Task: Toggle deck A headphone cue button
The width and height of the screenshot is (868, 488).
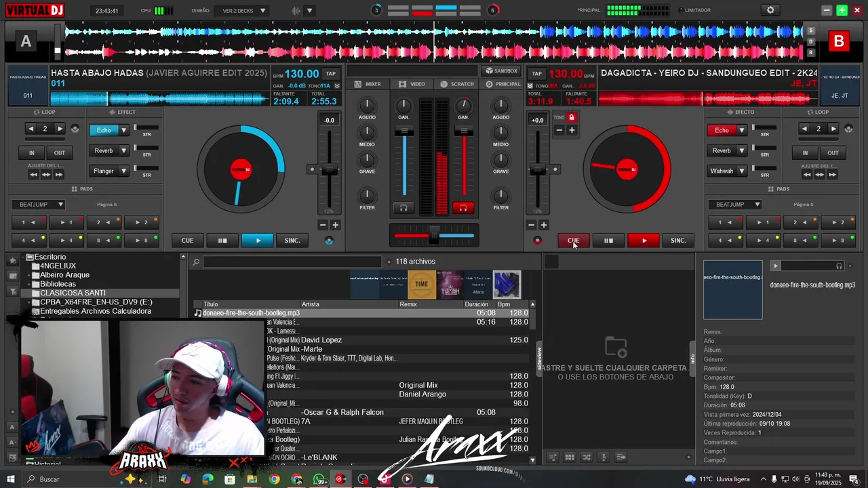Action: (x=403, y=208)
